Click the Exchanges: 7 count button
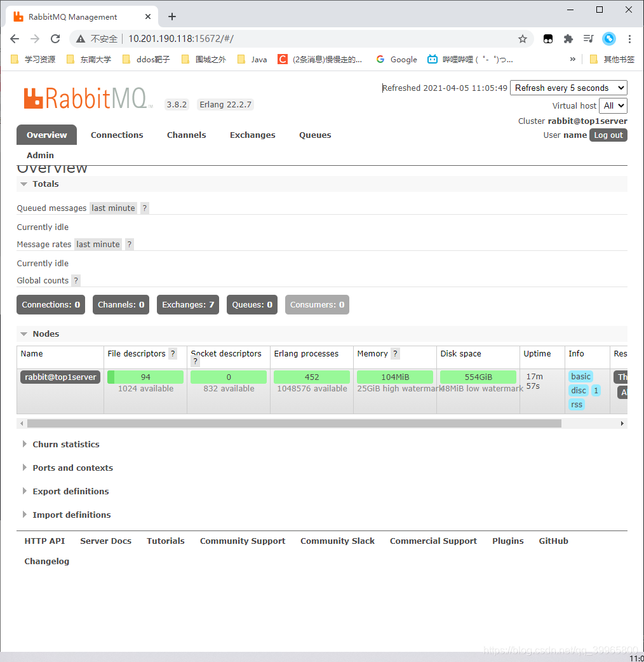Screen dimensions: 644x662 tap(188, 305)
